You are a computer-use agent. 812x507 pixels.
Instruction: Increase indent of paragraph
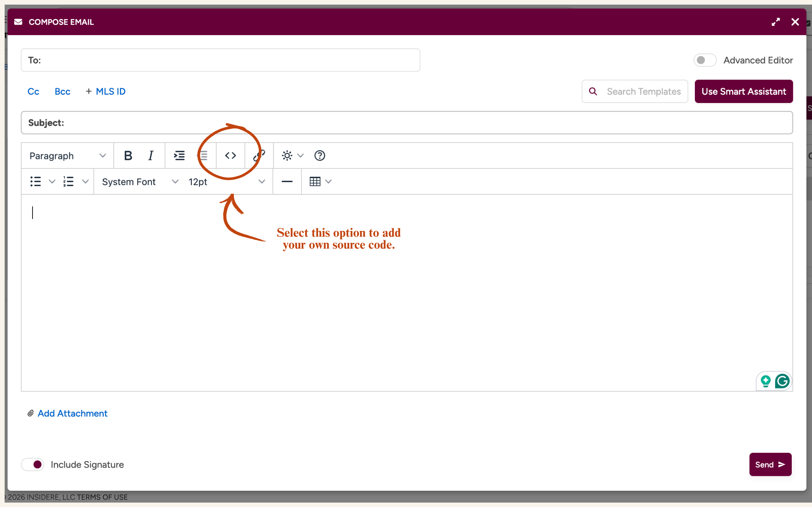(x=179, y=156)
